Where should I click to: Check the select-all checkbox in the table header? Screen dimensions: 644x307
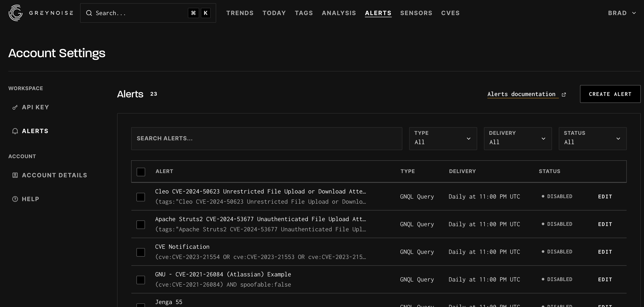click(141, 172)
